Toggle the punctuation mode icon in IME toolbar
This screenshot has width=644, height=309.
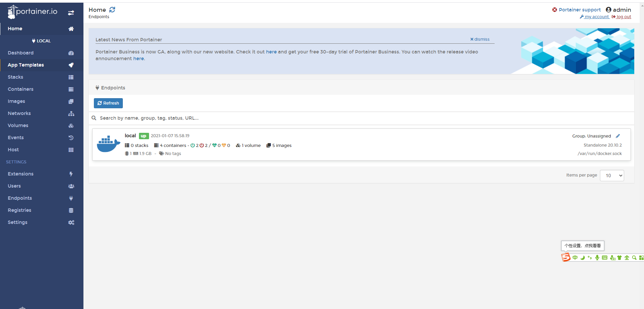coord(590,258)
